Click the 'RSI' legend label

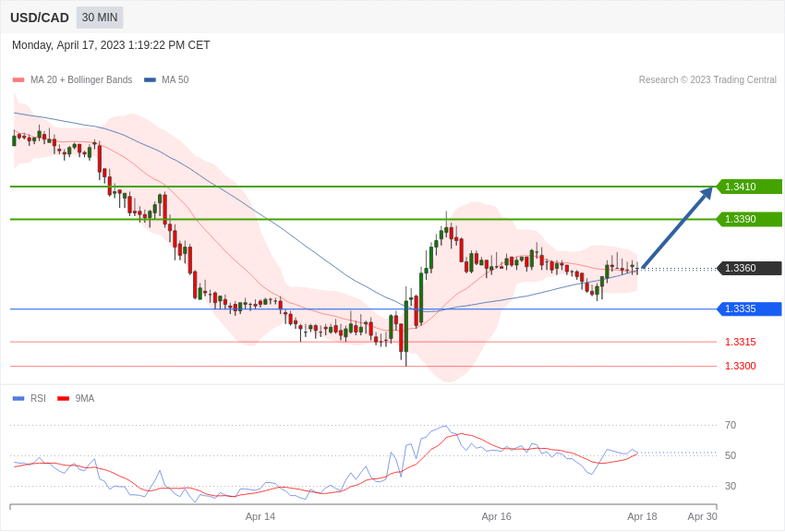coord(38,398)
